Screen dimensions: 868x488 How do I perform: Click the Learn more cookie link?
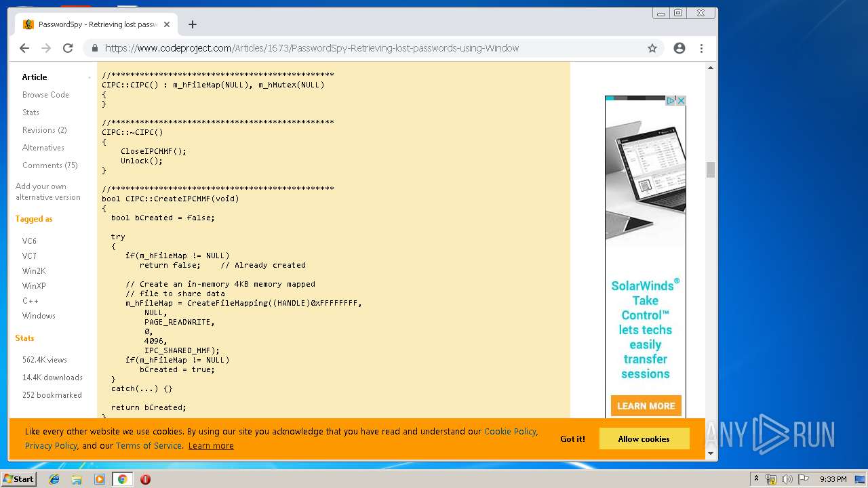coord(211,446)
